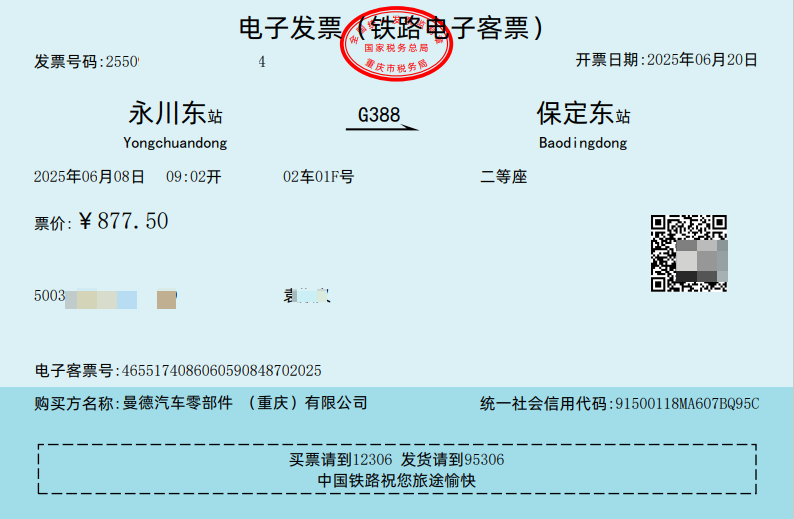
Task: Click the 09:02开 departure time
Action: click(x=193, y=177)
